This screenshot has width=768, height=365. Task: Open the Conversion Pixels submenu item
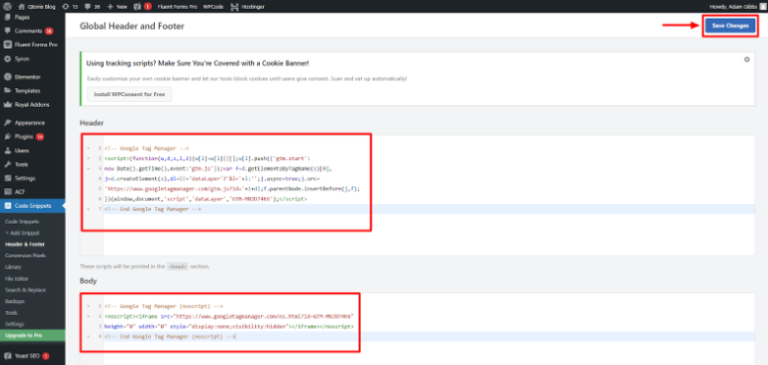click(x=25, y=256)
